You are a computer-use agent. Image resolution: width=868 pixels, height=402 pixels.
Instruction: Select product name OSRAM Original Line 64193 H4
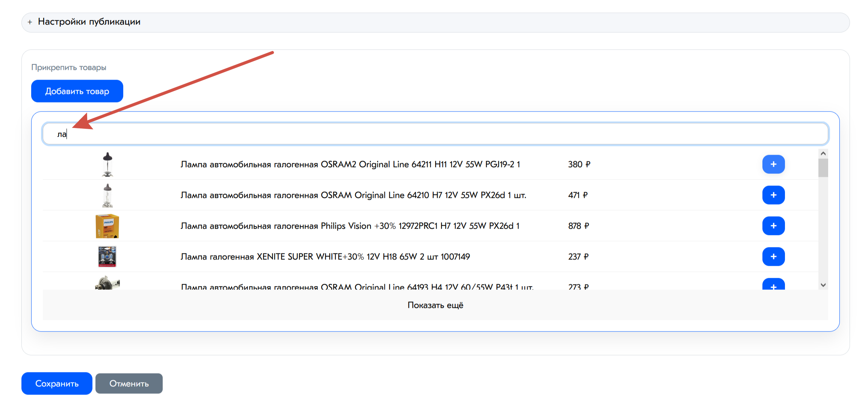[x=357, y=287]
